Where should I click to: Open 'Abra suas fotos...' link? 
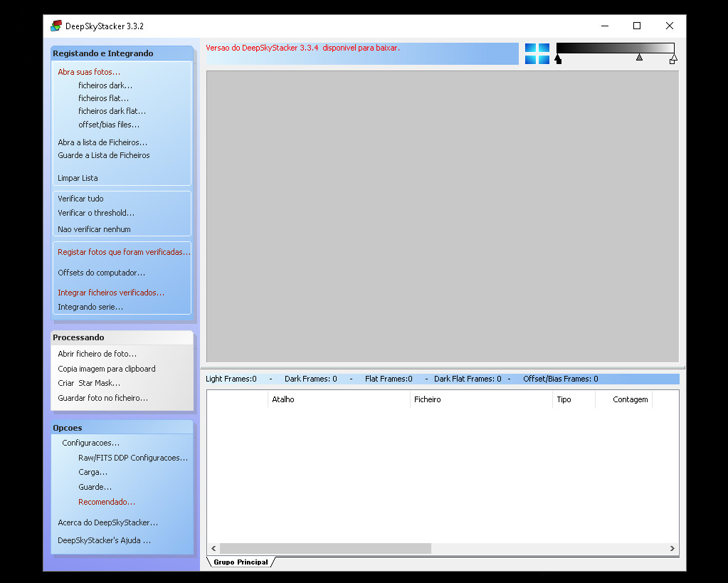tap(89, 72)
